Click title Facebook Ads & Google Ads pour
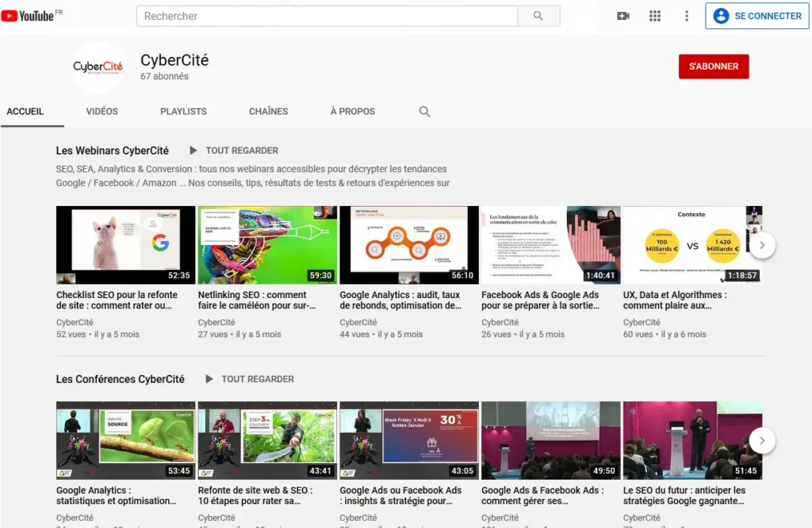 pyautogui.click(x=540, y=300)
